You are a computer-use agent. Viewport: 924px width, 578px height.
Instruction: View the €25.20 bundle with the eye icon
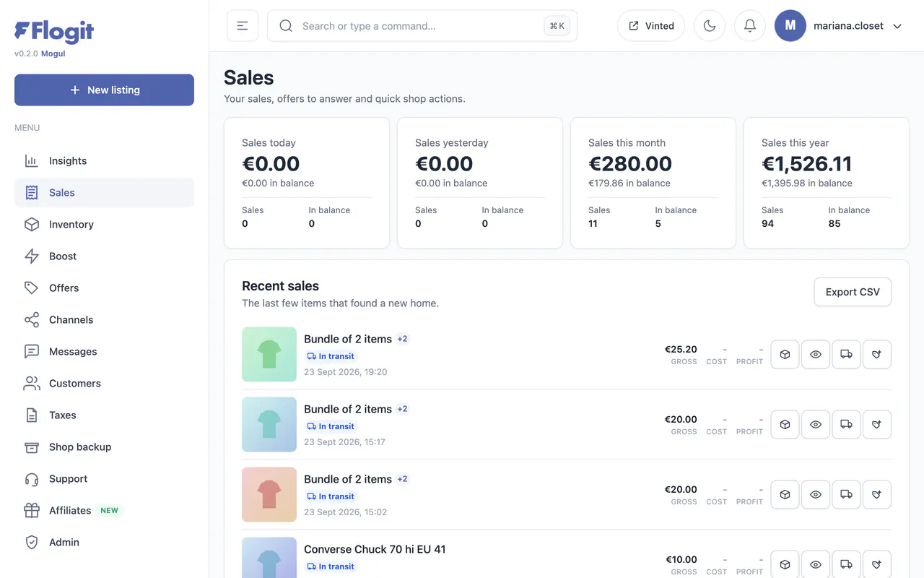click(816, 355)
